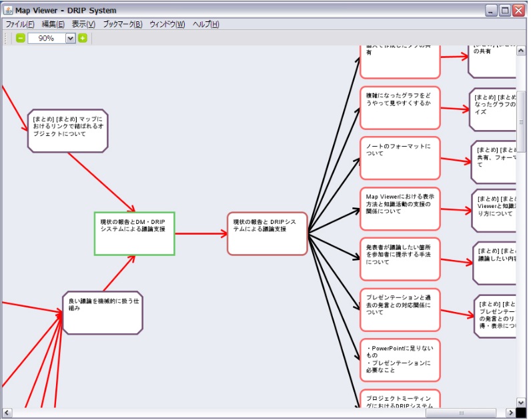Select node プレゼンテーションと過去の発言との対応関係

[400, 310]
